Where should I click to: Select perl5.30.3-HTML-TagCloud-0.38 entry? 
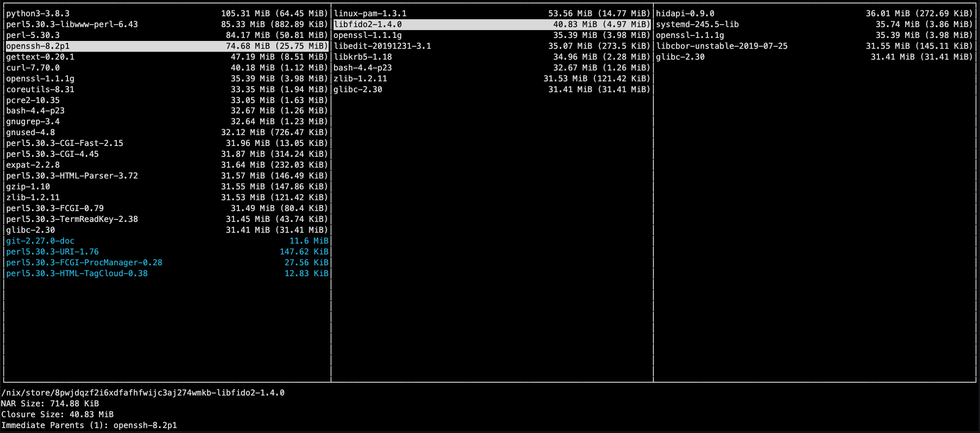pyautogui.click(x=167, y=273)
